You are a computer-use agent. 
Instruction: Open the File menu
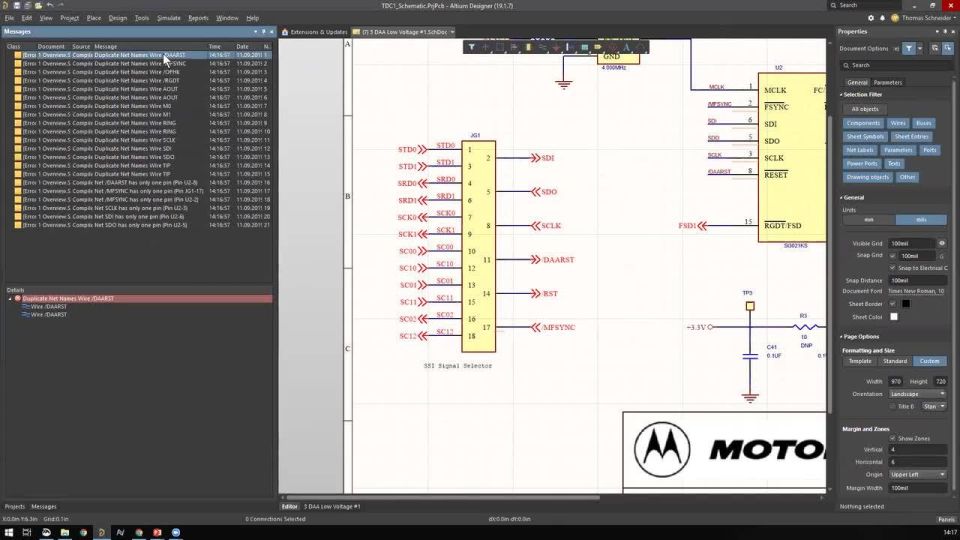(x=9, y=18)
